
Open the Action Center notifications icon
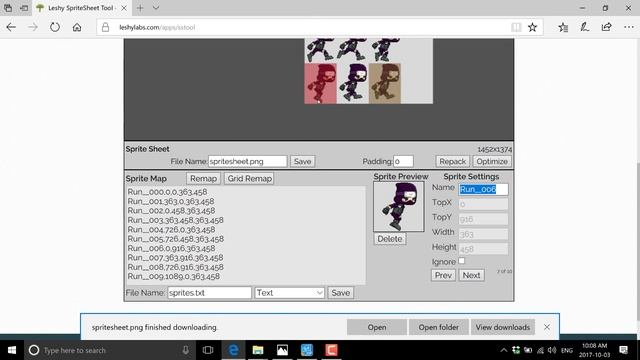[x=623, y=350]
